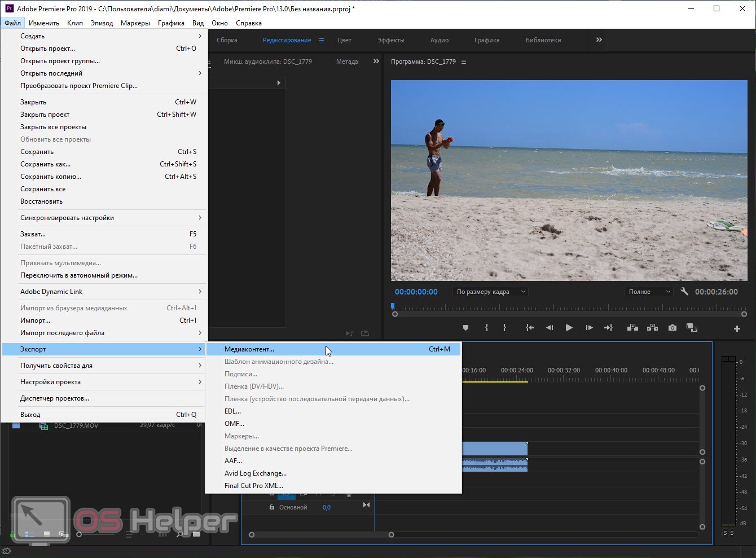Expand Синхронизировать настройки submenu

coord(104,218)
